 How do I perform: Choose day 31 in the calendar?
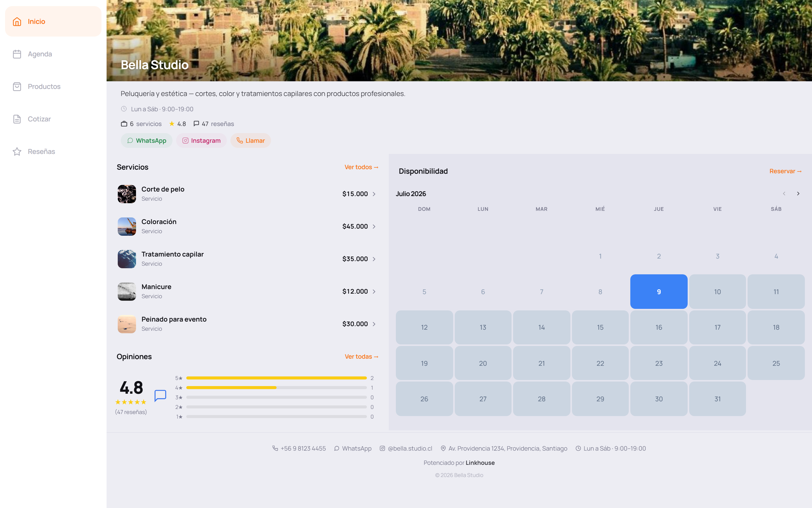717,399
